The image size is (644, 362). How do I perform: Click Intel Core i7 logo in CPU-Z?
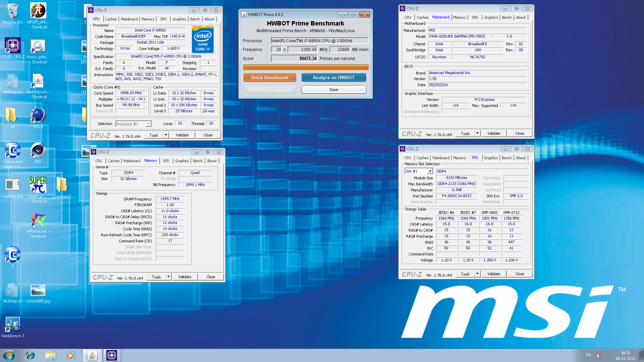point(203,40)
